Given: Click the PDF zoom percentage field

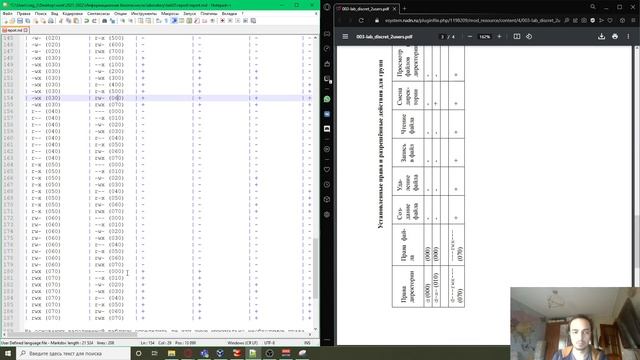Looking at the screenshot, I should coord(484,37).
